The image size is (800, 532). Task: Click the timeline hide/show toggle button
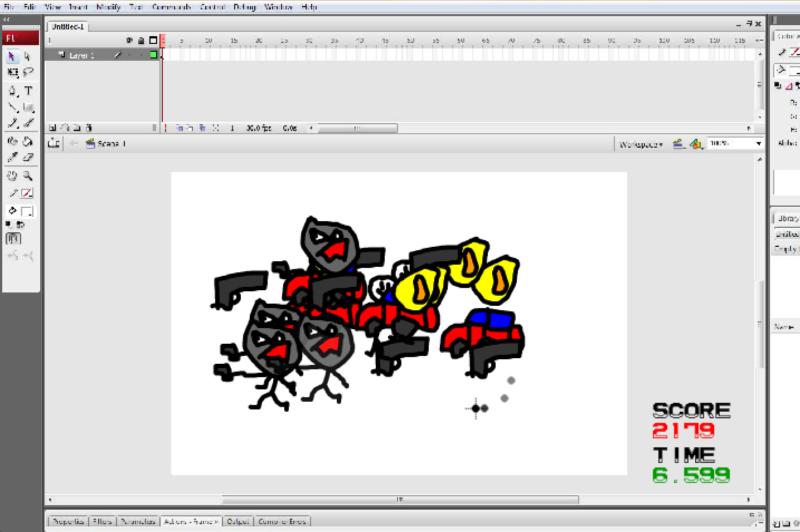click(x=54, y=143)
